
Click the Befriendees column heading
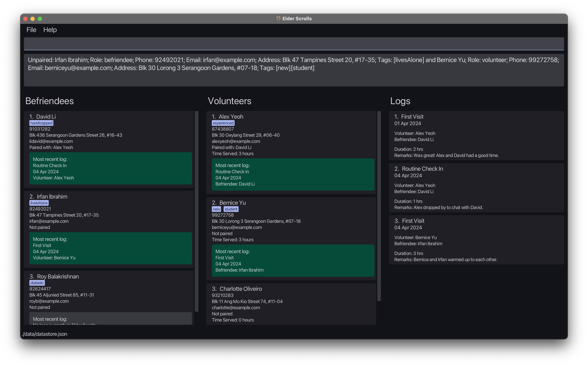[49, 101]
